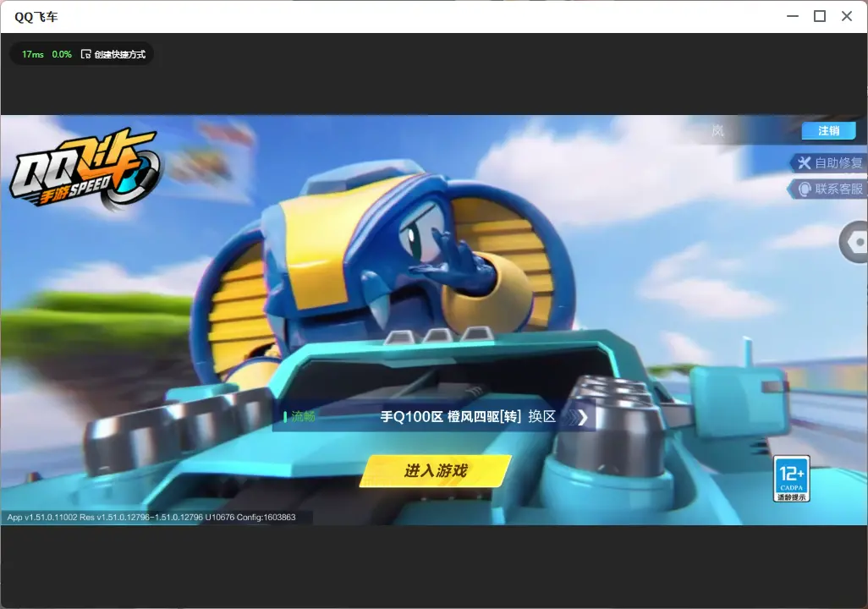
Task: Click the QQ飞车 Speed logo
Action: tap(85, 169)
